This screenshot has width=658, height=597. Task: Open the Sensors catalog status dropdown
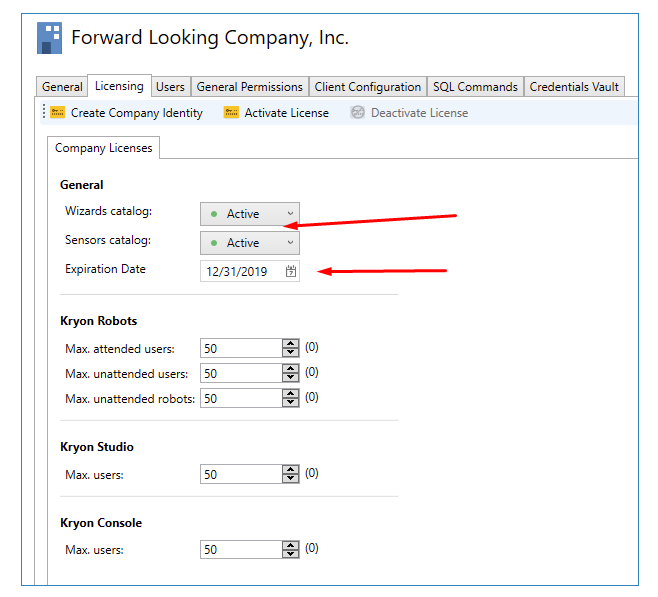pos(290,243)
